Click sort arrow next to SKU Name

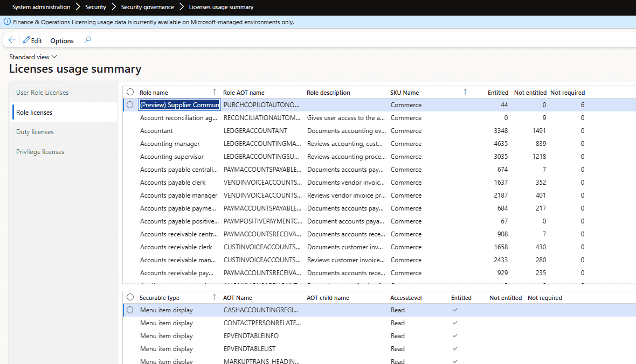point(465,92)
